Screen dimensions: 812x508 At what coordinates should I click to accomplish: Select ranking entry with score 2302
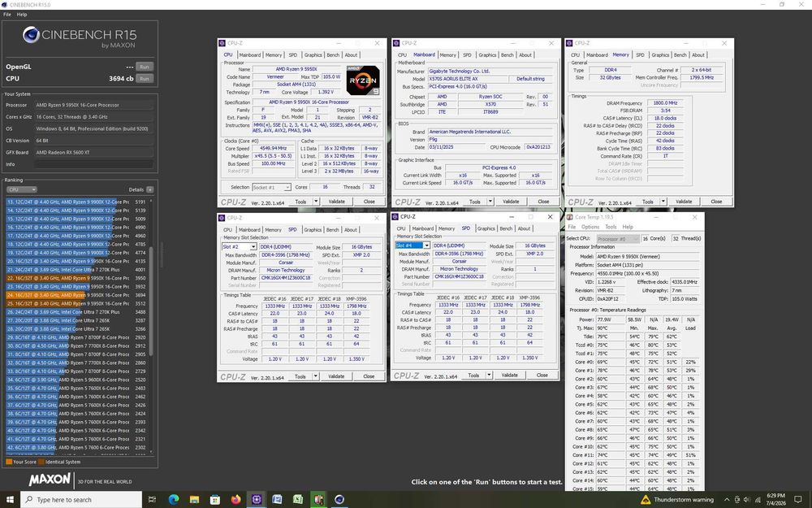(77, 447)
